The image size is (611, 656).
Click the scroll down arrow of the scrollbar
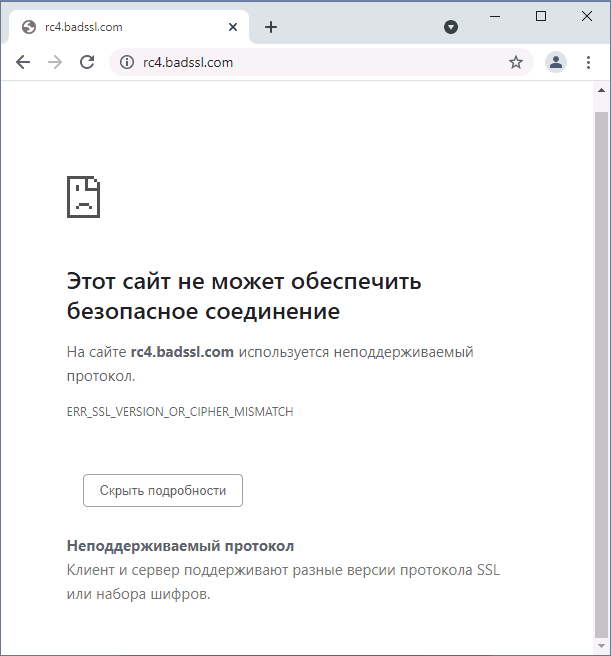click(x=601, y=646)
